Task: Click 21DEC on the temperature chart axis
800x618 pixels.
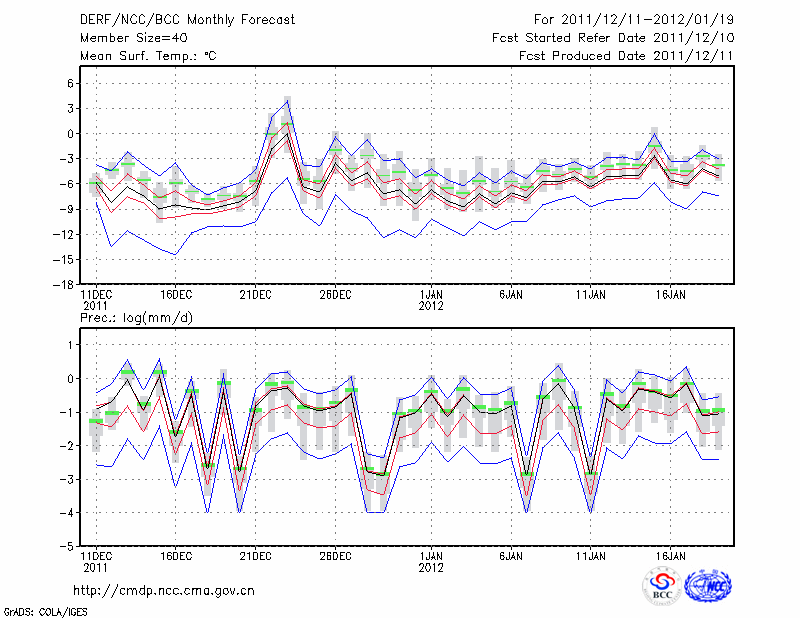Action: [255, 295]
